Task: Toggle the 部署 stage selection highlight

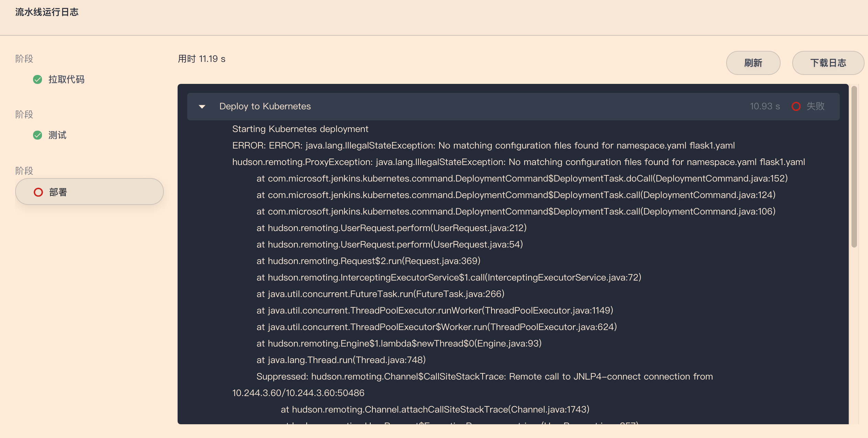Action: tap(89, 191)
